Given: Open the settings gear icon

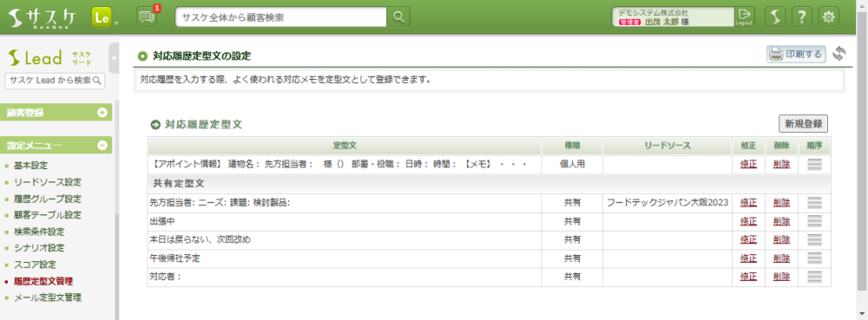Looking at the screenshot, I should click(828, 17).
